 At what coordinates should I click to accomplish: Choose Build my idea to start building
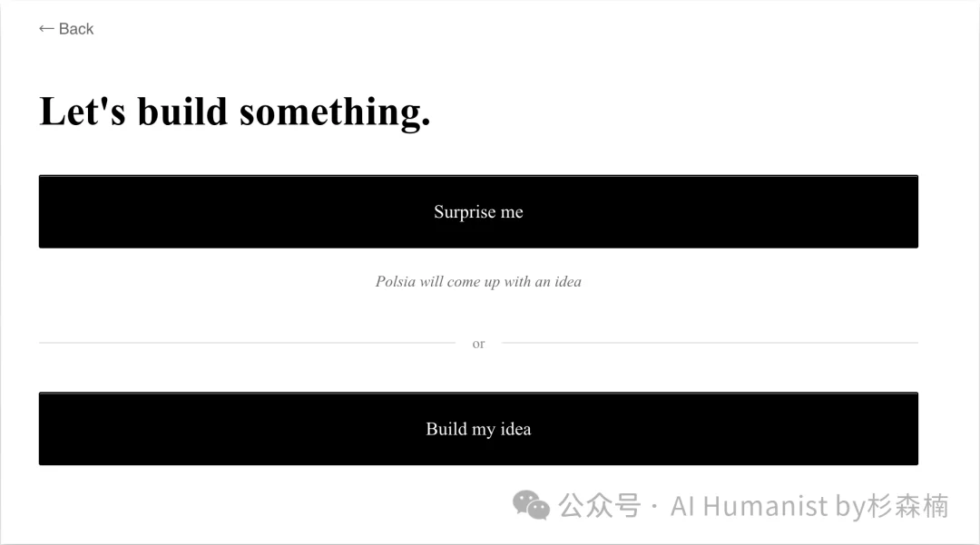[478, 428]
